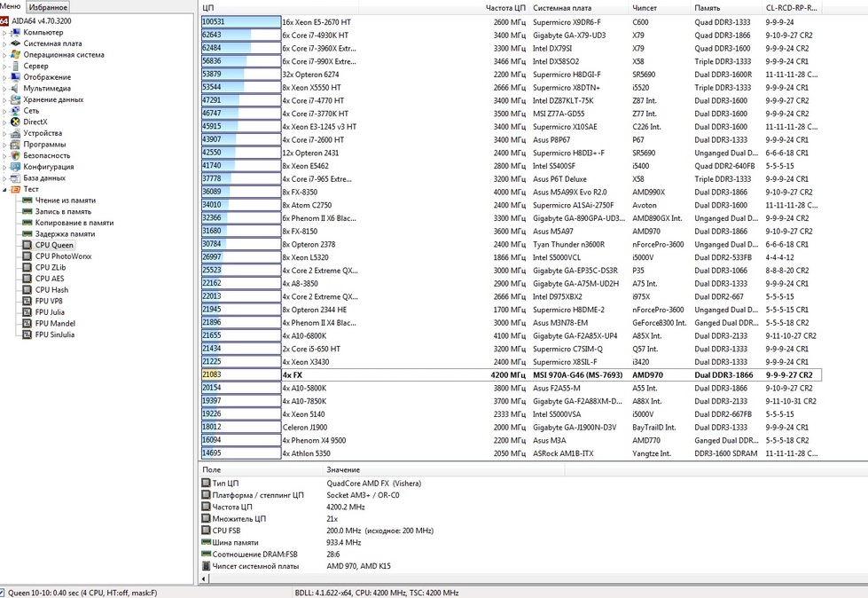Collapse the Тест tree node
868x598 pixels.
(4, 189)
